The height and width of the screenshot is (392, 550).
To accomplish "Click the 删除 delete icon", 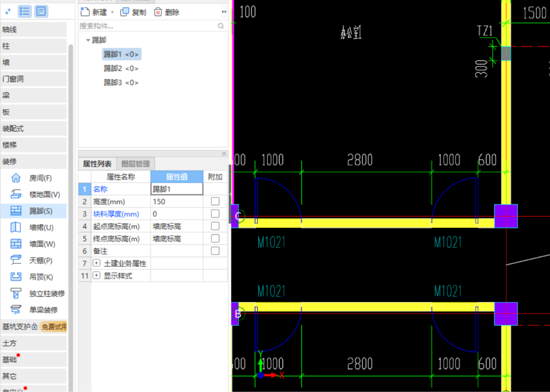I will [158, 12].
